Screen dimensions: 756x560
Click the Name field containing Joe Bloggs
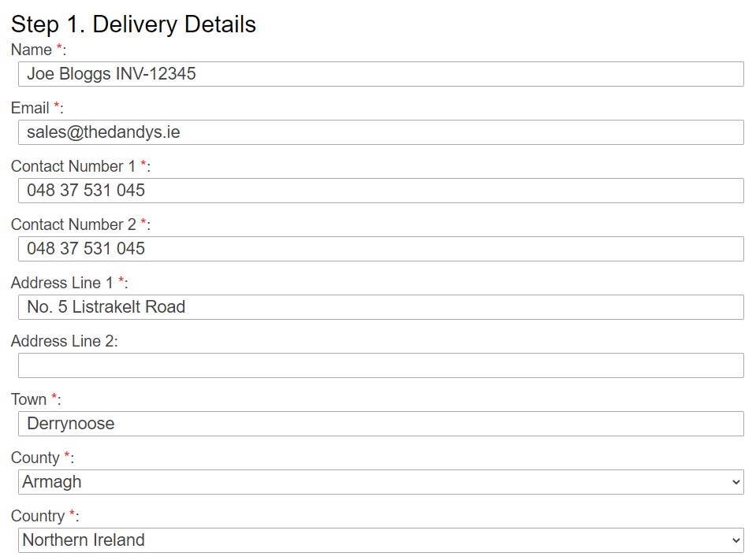click(x=381, y=74)
